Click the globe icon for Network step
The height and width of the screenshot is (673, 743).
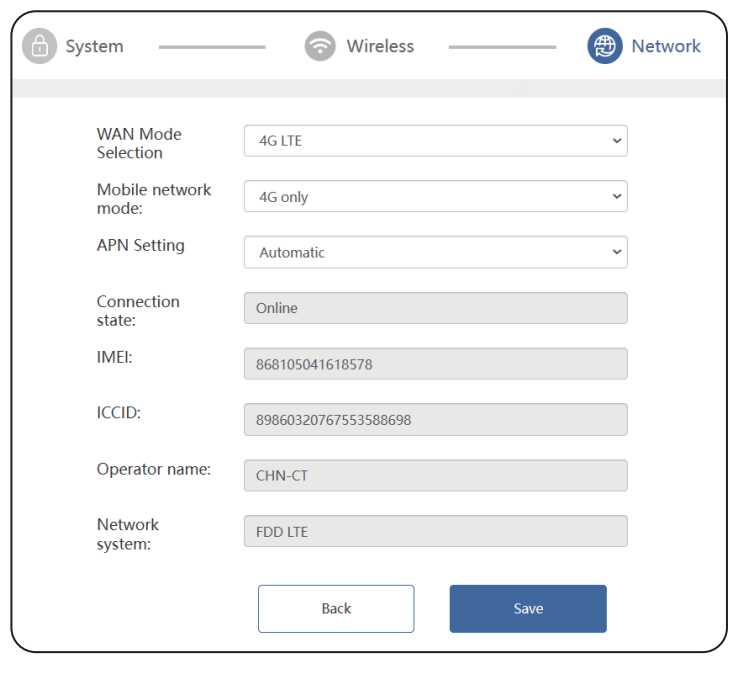(x=604, y=46)
